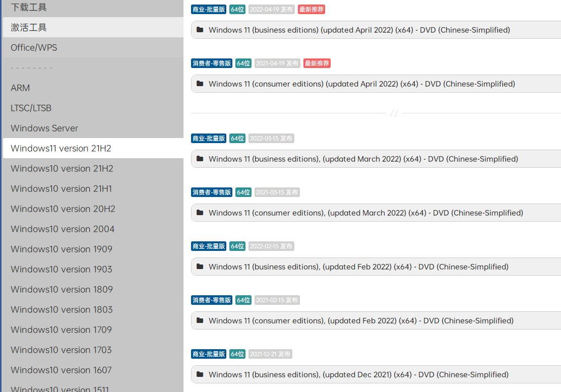Viewport: 561px width, 392px height.
Task: Click 最新推荐 badge beside 2021-04-19 date
Action: [317, 63]
